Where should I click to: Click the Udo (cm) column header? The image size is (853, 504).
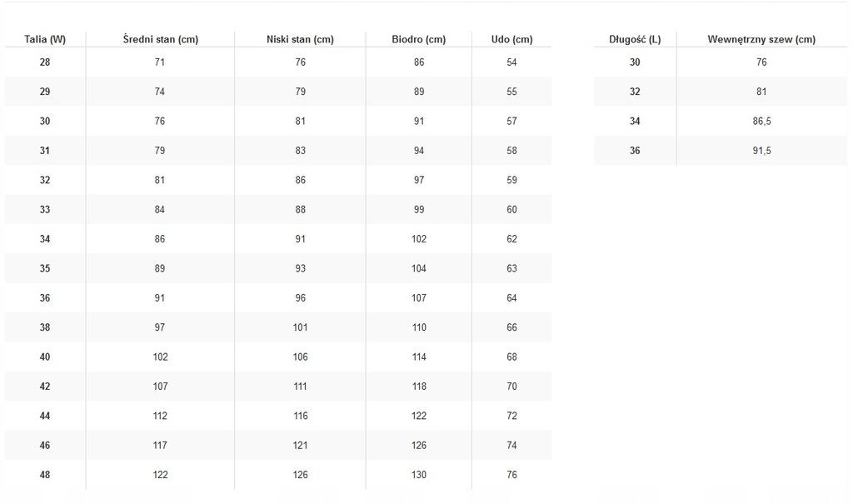pos(511,39)
